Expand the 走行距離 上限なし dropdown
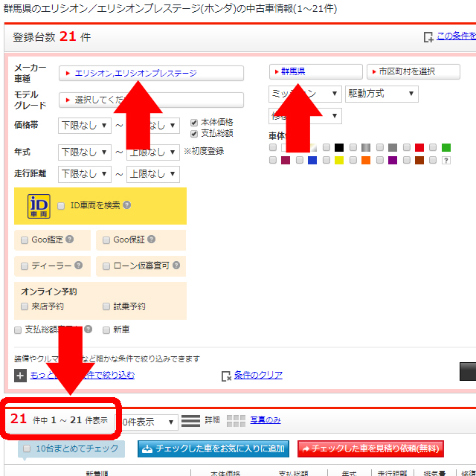The width and height of the screenshot is (476, 476). click(x=153, y=174)
